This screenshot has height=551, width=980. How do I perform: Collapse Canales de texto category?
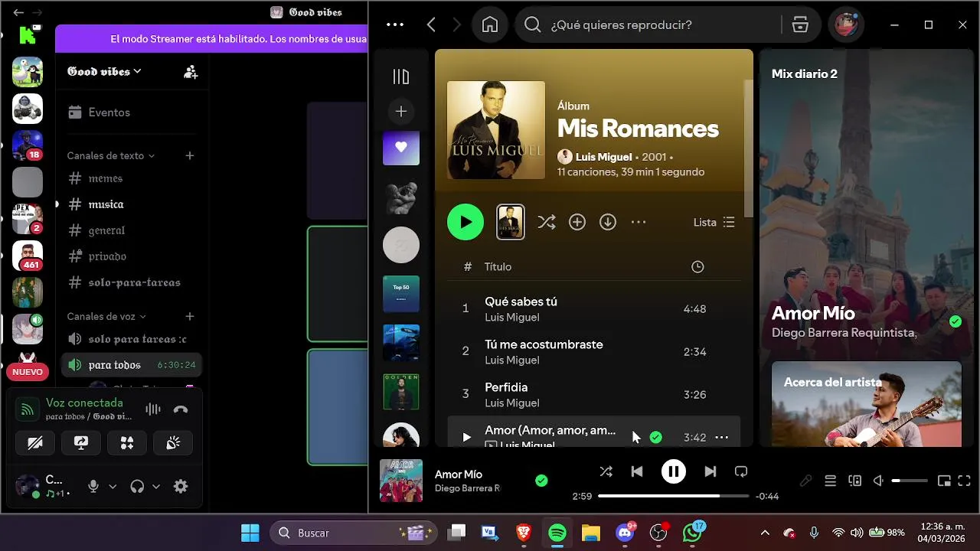pyautogui.click(x=111, y=155)
